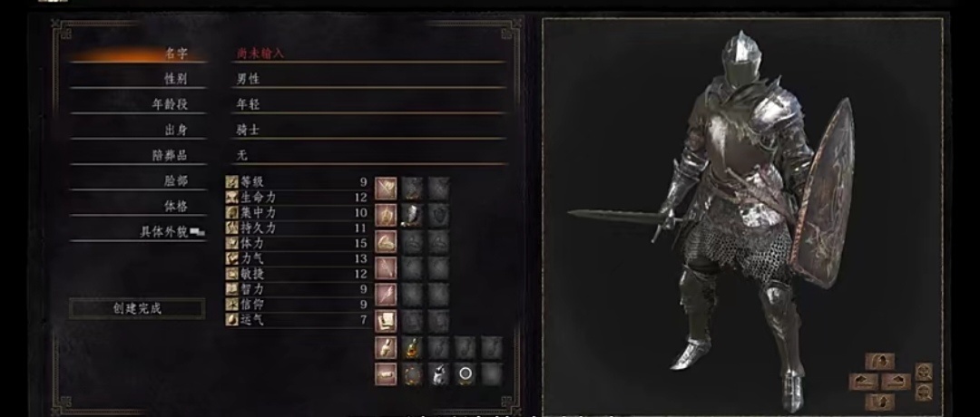
Task: Select the equipped helmet slot icon
Action: click(x=412, y=215)
